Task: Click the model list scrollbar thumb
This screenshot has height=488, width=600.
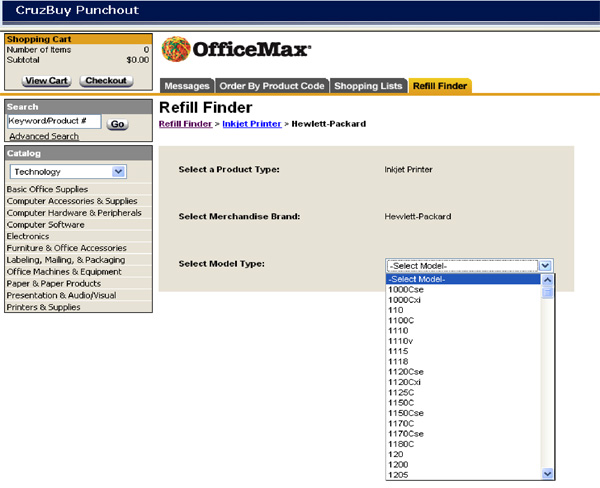Action: (x=548, y=292)
